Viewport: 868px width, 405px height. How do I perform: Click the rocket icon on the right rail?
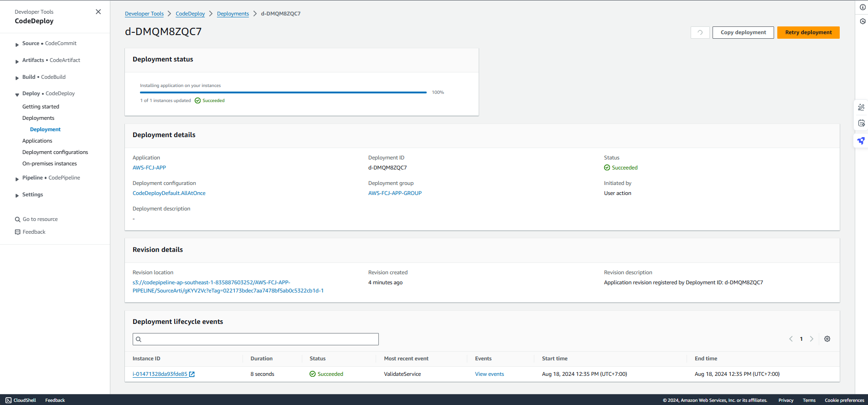click(861, 141)
